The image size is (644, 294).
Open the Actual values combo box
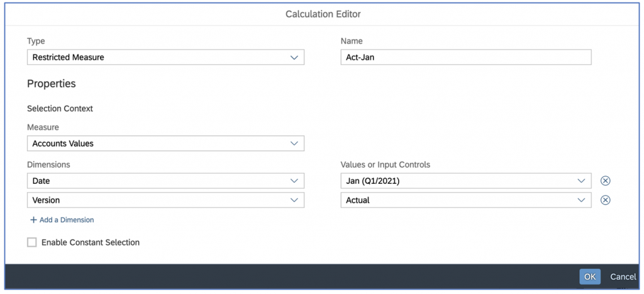click(x=466, y=200)
